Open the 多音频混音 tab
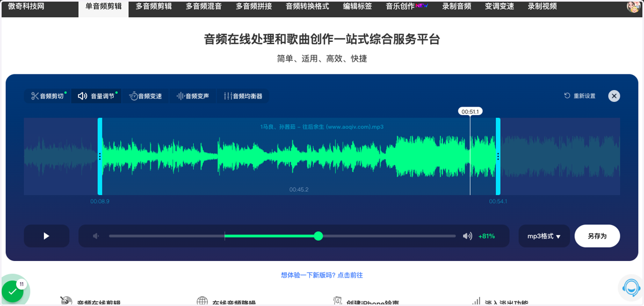Image resolution: width=644 pixels, height=306 pixels. [203, 6]
